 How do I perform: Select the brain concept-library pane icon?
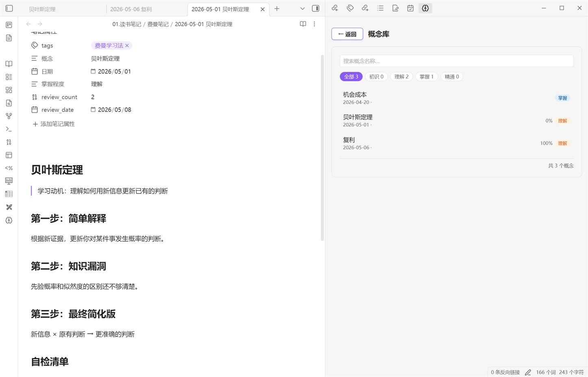point(425,8)
